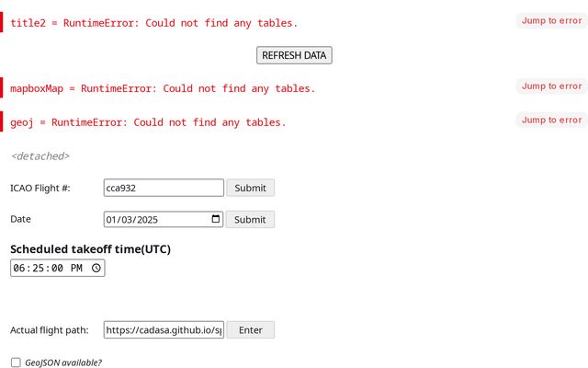Click Enter button for actual flight path
The image size is (588, 368).
(251, 329)
